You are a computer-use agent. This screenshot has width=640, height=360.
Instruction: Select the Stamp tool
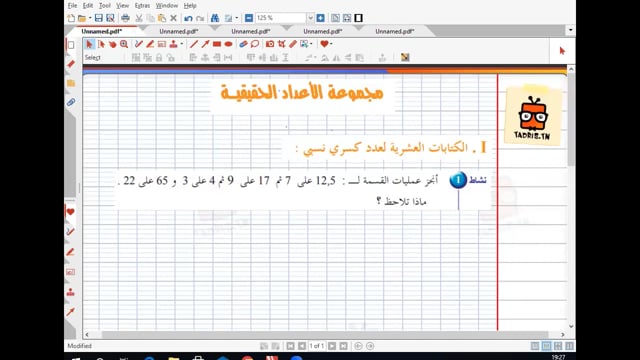coord(173,44)
